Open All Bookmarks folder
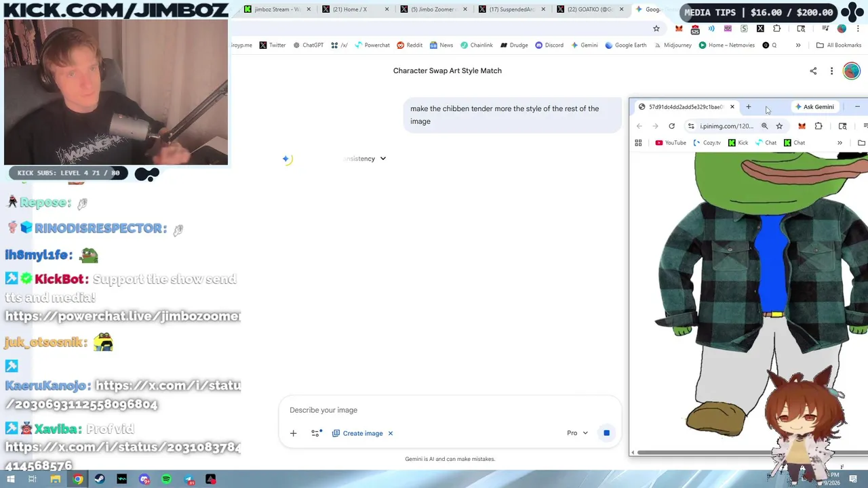 pyautogui.click(x=839, y=45)
